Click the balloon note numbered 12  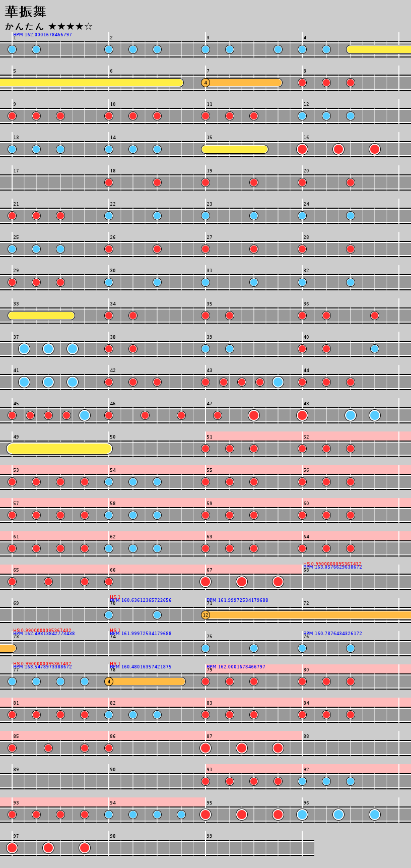[205, 615]
